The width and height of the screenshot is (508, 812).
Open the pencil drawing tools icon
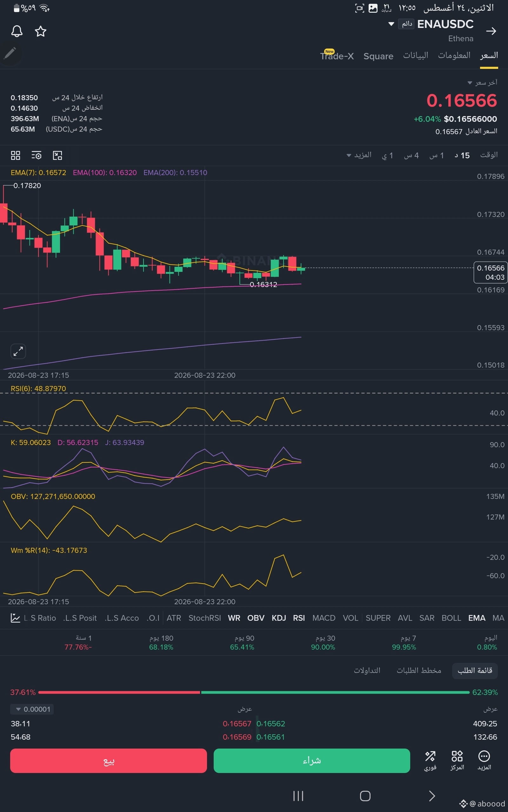(10, 53)
